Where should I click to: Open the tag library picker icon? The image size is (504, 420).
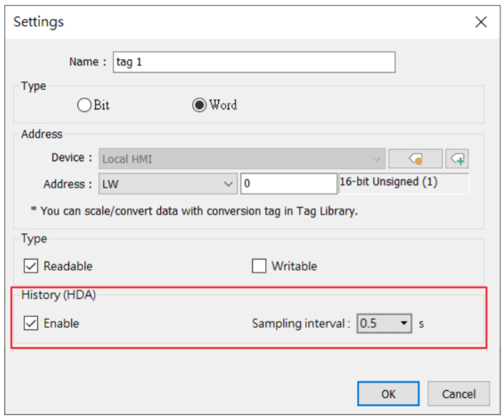[416, 159]
